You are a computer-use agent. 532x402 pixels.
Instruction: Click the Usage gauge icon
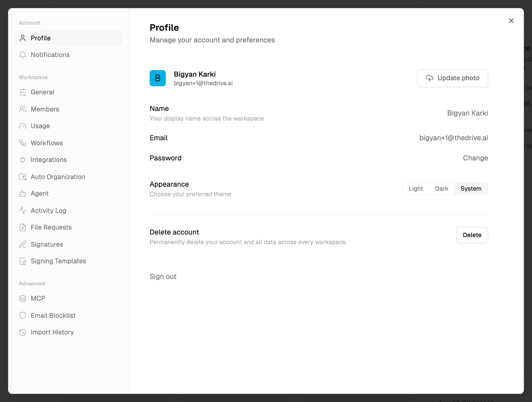[x=23, y=126]
